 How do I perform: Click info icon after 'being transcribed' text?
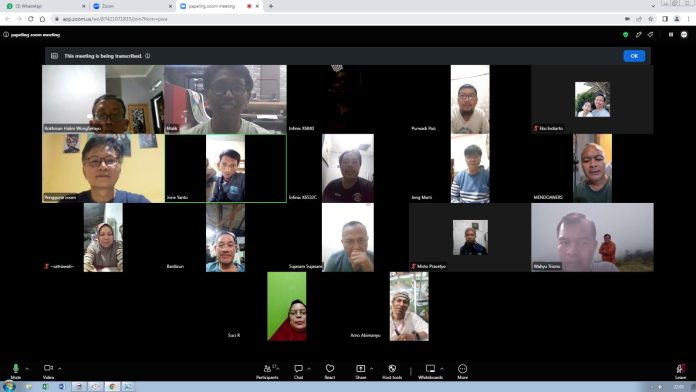tap(147, 56)
